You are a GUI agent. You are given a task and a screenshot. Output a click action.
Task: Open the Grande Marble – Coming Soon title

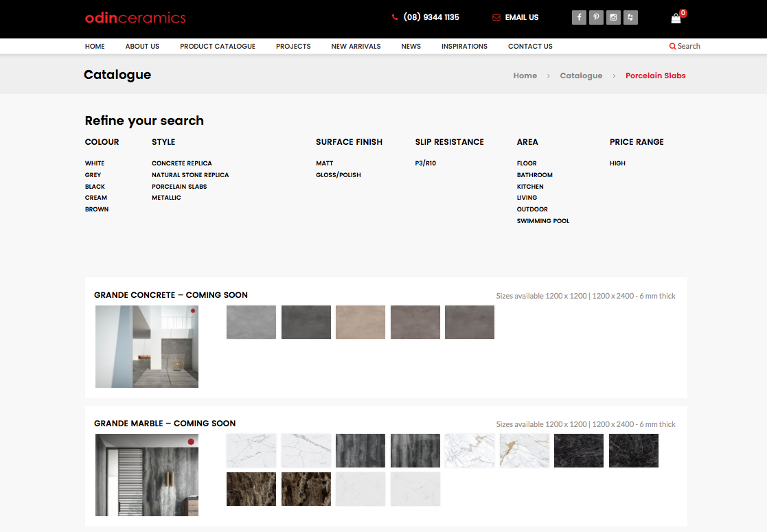[165, 424]
